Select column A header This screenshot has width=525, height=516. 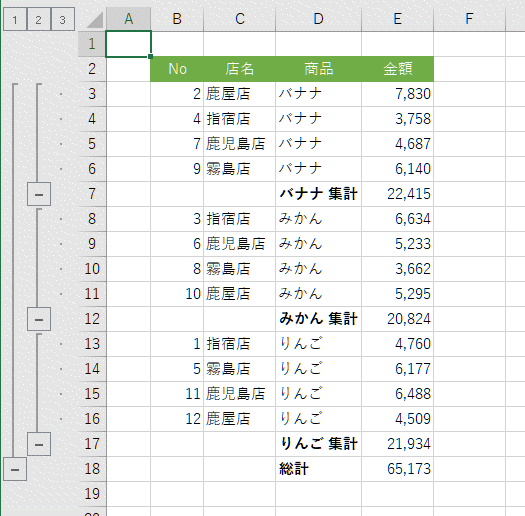pyautogui.click(x=129, y=19)
